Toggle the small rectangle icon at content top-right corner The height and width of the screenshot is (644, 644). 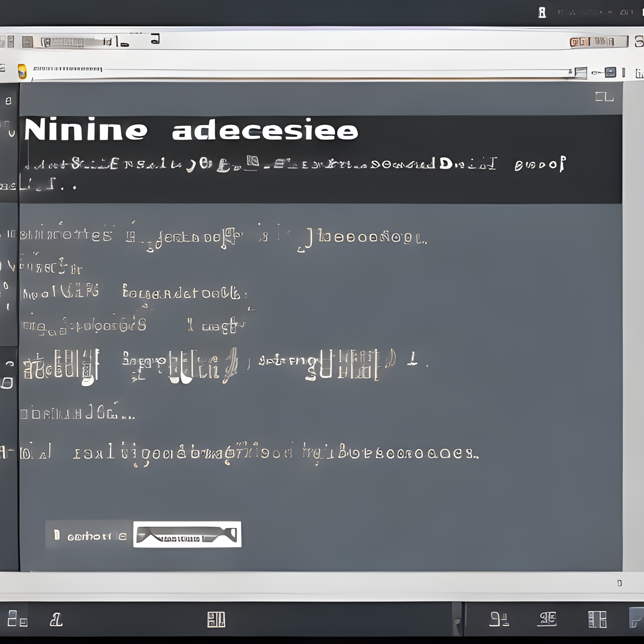(x=604, y=97)
